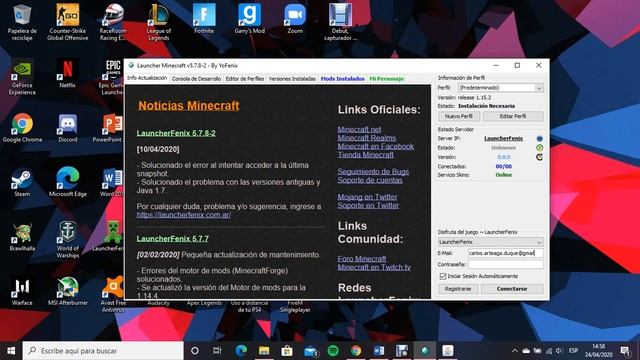Screen dimensions: 640x360
Task: Select the Zoom desktop shortcut
Action: click(x=295, y=19)
